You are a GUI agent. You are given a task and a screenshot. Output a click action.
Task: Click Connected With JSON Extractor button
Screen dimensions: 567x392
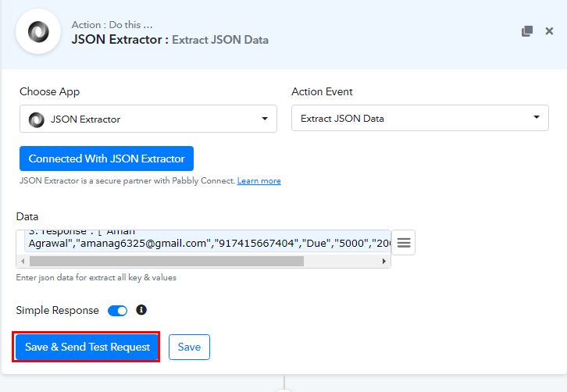coord(107,159)
